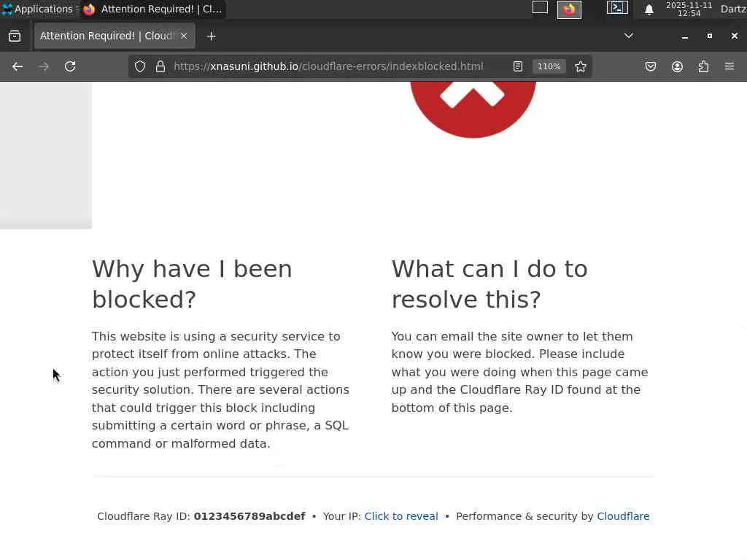Click 'What can I do to resolve this?' heading
The height and width of the screenshot is (560, 747).
tap(489, 284)
